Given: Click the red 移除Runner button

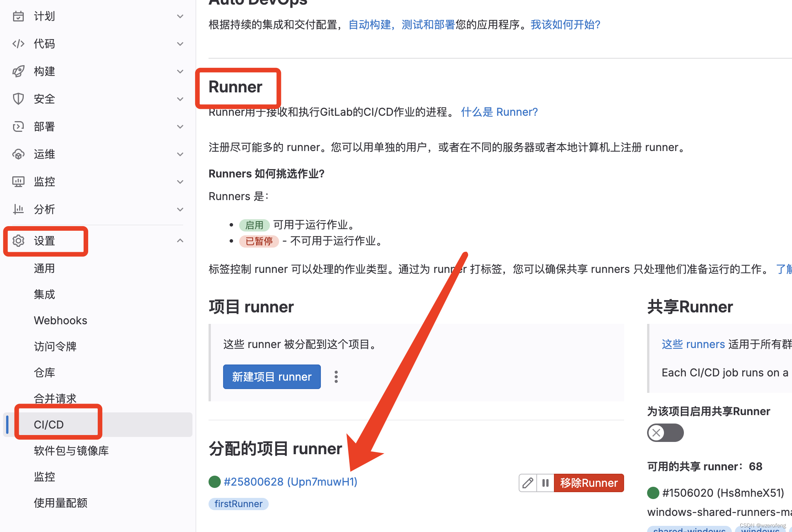Looking at the screenshot, I should pos(589,483).
